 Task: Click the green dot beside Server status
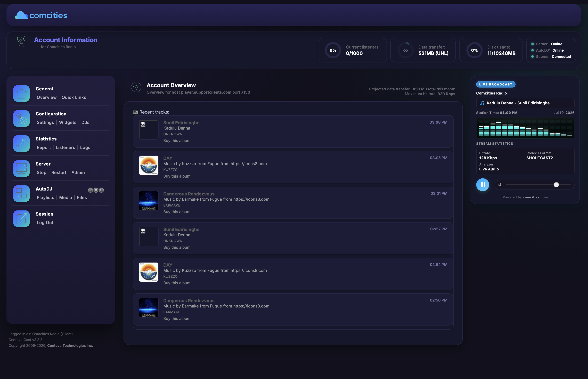532,44
